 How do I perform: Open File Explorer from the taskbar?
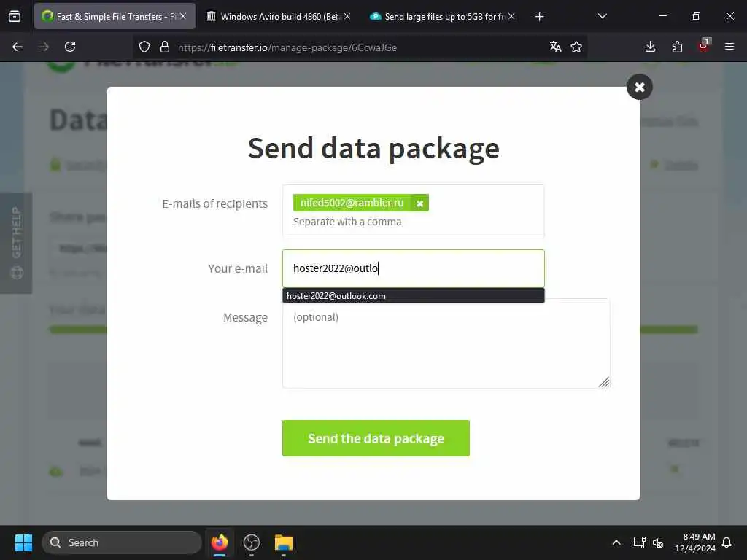point(284,542)
